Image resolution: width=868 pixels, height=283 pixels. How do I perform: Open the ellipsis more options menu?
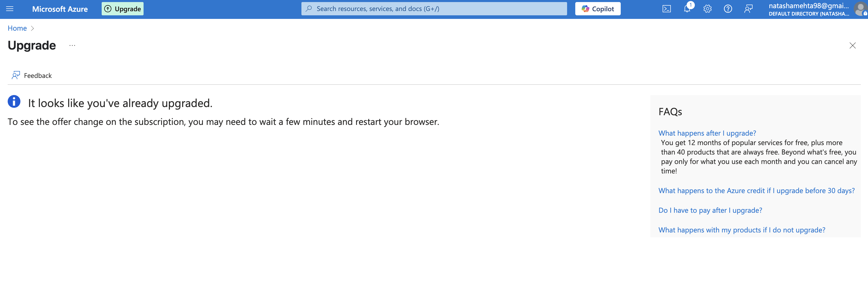click(x=72, y=45)
